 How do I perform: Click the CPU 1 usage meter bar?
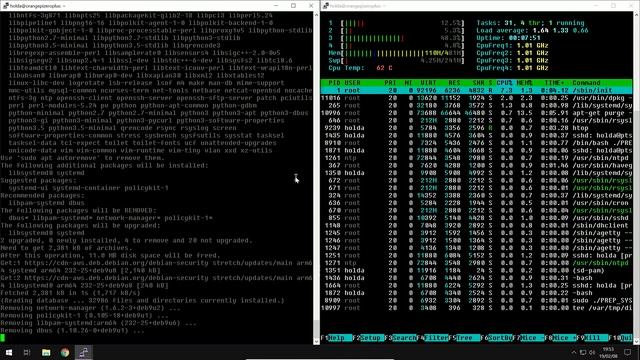click(x=402, y=23)
